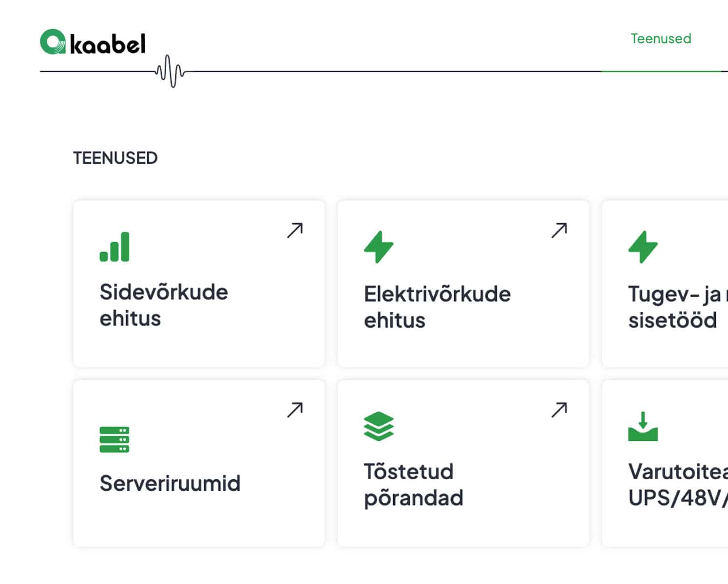Image resolution: width=728 pixels, height=584 pixels.
Task: Click the TEENUSED section heading
Action: click(115, 158)
